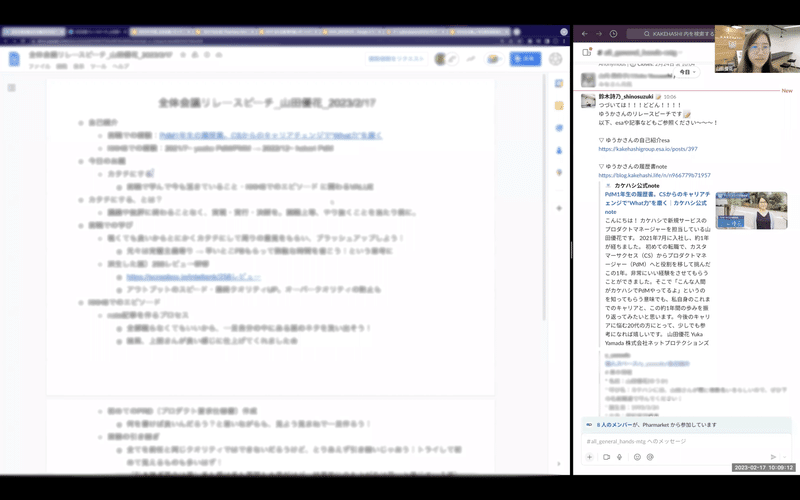Viewport: 800px width, 500px height.
Task: Expand the 今日 date dropdown
Action: click(687, 72)
